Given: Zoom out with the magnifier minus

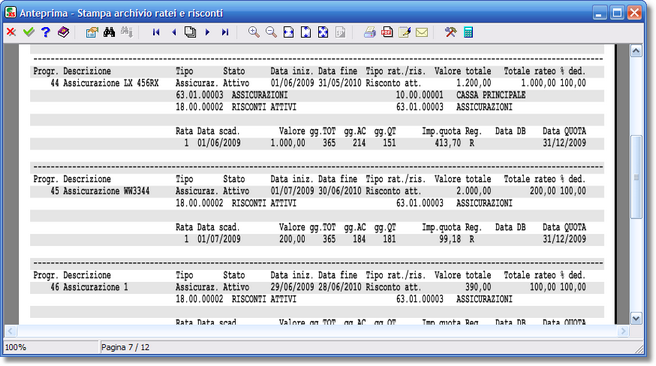Looking at the screenshot, I should [271, 32].
